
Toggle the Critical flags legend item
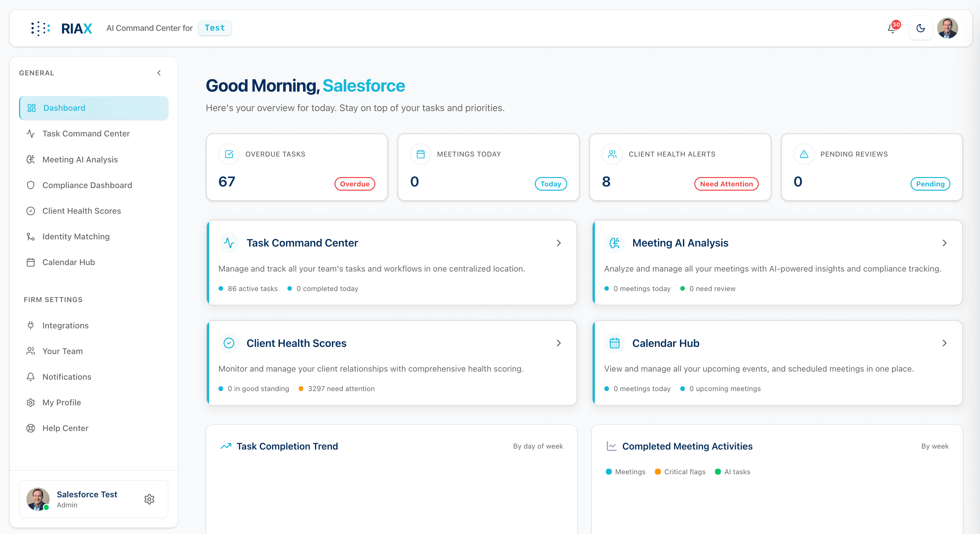[x=680, y=472]
